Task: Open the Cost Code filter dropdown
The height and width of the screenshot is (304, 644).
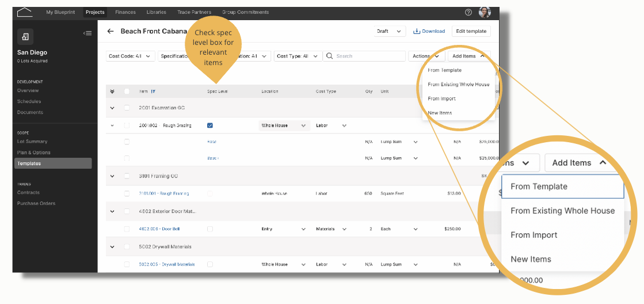Action: coord(131,56)
